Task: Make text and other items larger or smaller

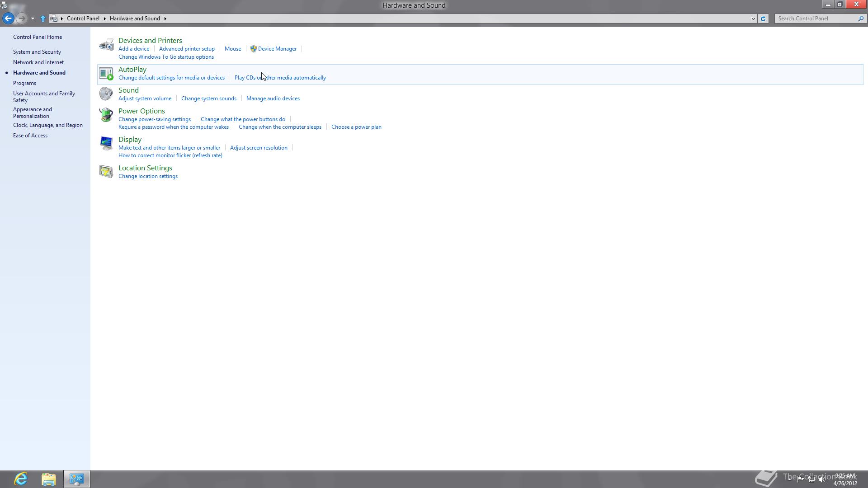Action: 169,148
